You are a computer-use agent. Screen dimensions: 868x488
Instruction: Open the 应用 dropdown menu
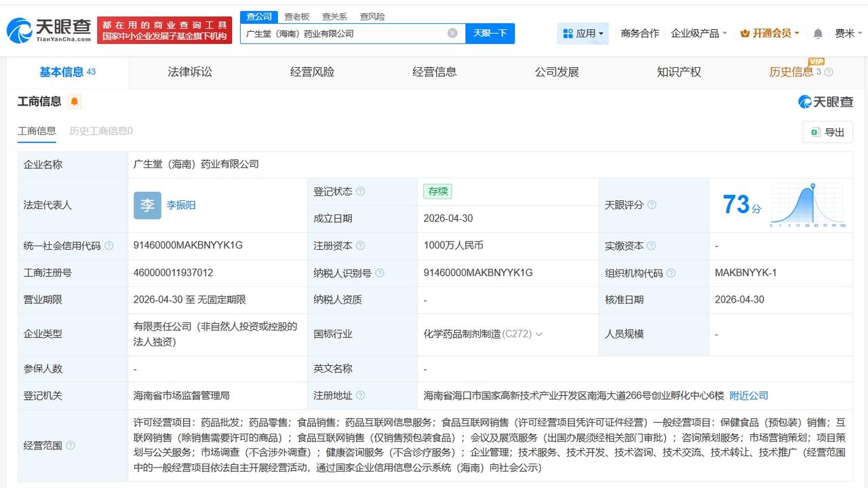(x=583, y=33)
